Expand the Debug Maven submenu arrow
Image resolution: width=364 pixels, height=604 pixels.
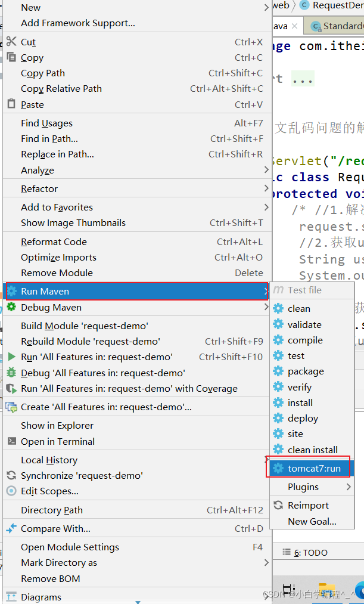pos(266,307)
